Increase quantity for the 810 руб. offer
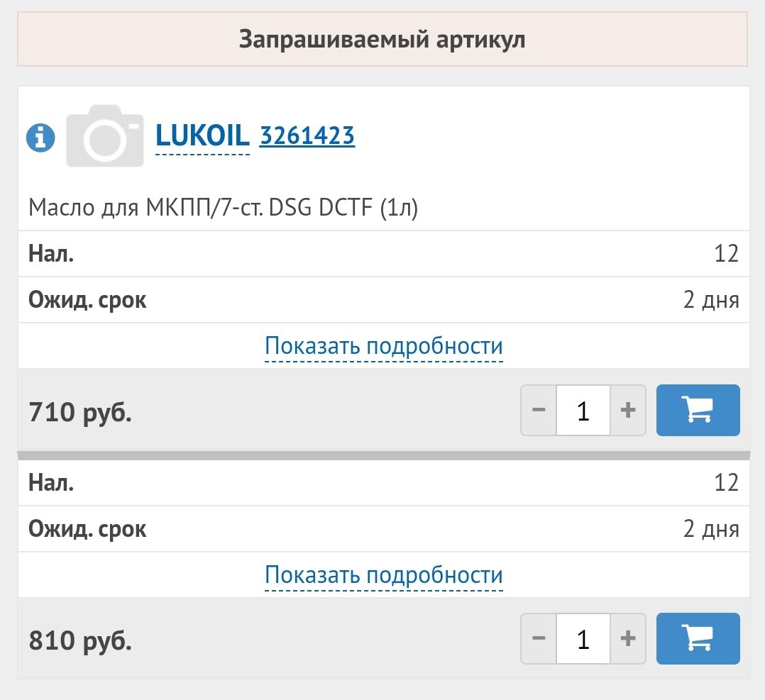Image resolution: width=765 pixels, height=700 pixels. point(628,638)
